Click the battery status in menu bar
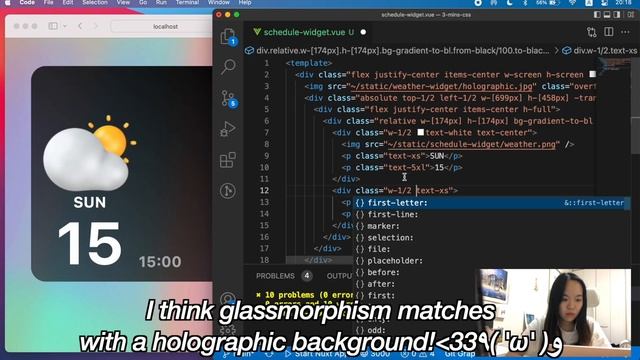640x360 pixels. (x=547, y=2)
